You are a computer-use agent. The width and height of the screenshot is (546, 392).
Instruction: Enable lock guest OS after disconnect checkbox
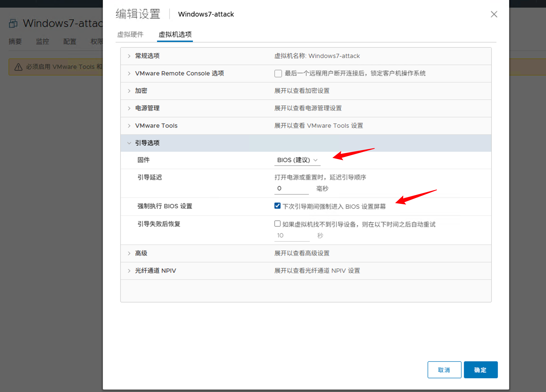pyautogui.click(x=278, y=73)
